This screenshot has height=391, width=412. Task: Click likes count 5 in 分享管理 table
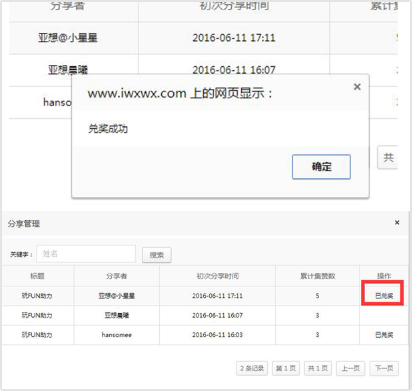pos(317,296)
